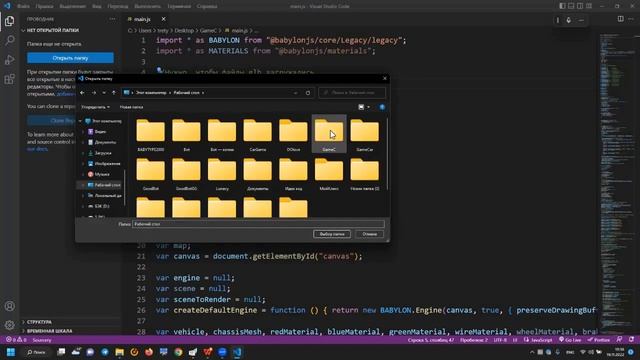Open Explorer panel more actions menu
The image size is (640, 360).
tap(112, 19)
